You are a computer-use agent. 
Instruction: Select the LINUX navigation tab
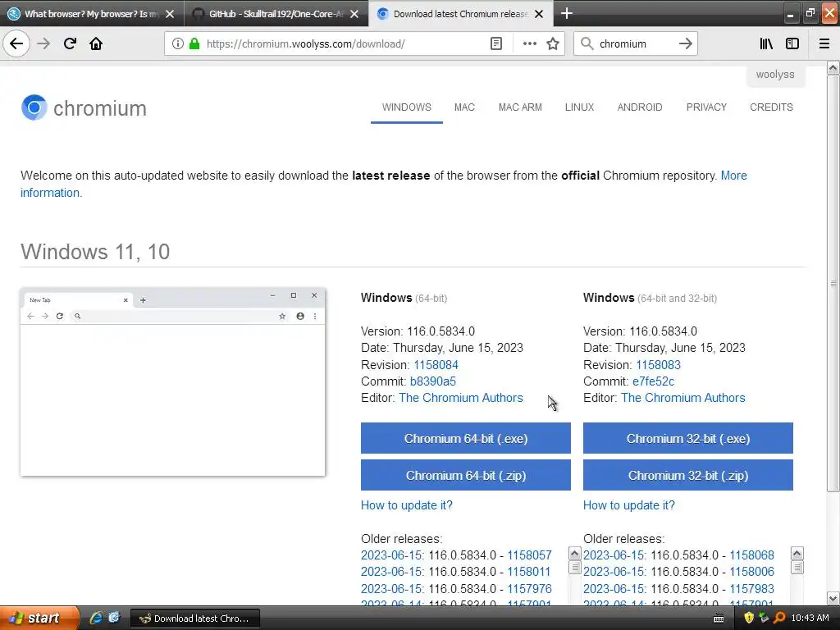click(579, 107)
